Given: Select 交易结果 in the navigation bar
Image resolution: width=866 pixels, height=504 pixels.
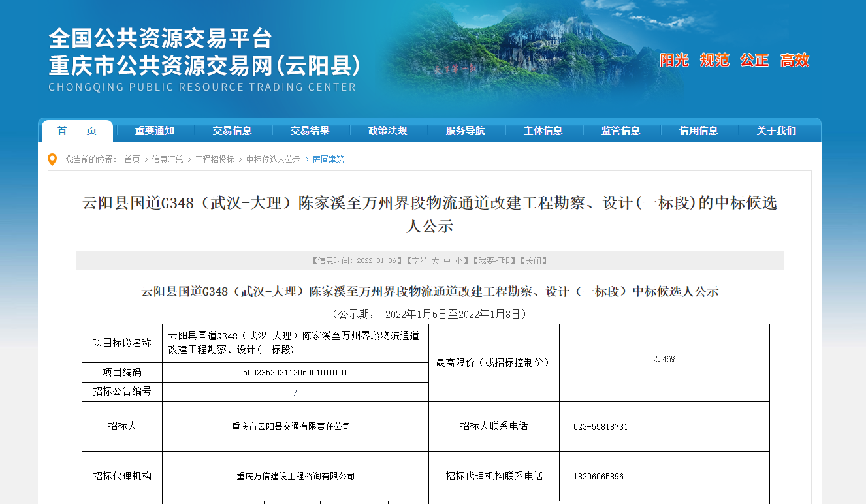Looking at the screenshot, I should click(x=310, y=131).
